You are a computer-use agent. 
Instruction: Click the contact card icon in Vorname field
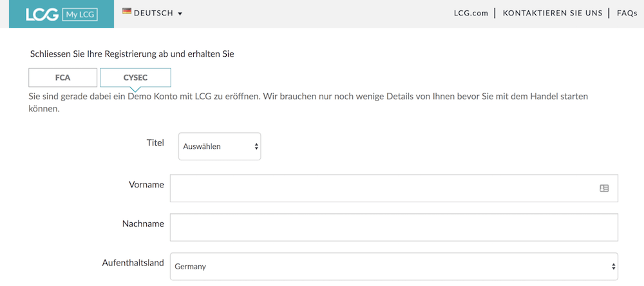[x=604, y=188]
